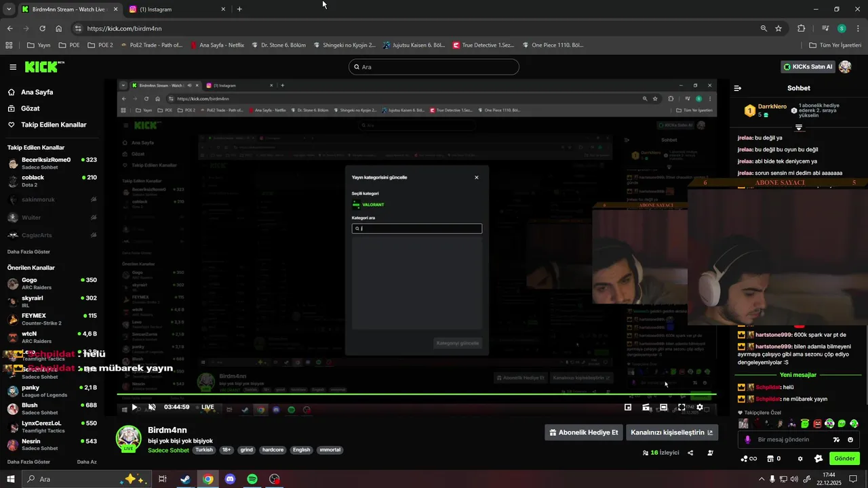Select the immortal tag
The width and height of the screenshot is (868, 488).
pyautogui.click(x=330, y=450)
